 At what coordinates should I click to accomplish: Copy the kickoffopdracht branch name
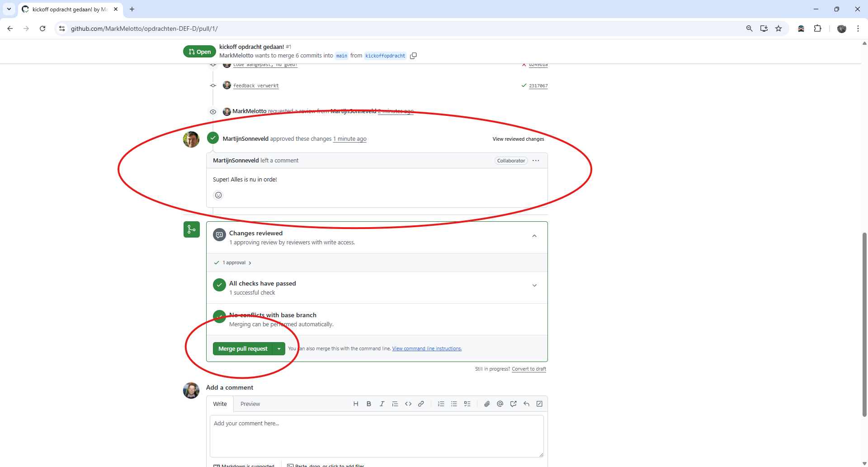[413, 56]
